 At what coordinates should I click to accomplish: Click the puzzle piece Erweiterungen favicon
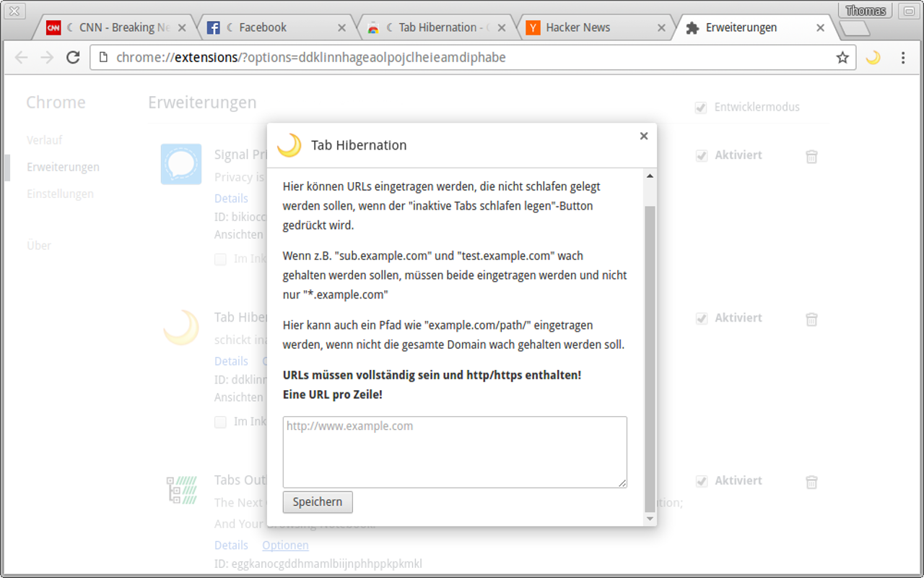(x=692, y=28)
